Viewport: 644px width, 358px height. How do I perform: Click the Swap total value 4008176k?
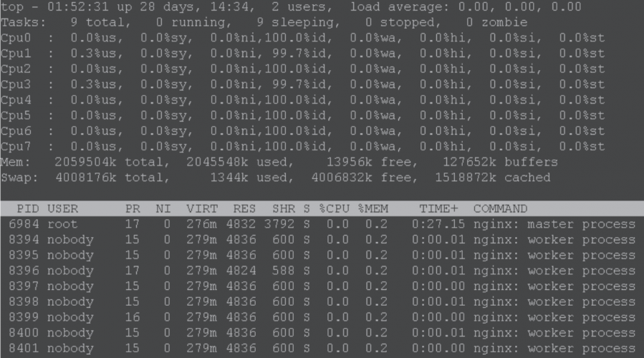tap(86, 178)
